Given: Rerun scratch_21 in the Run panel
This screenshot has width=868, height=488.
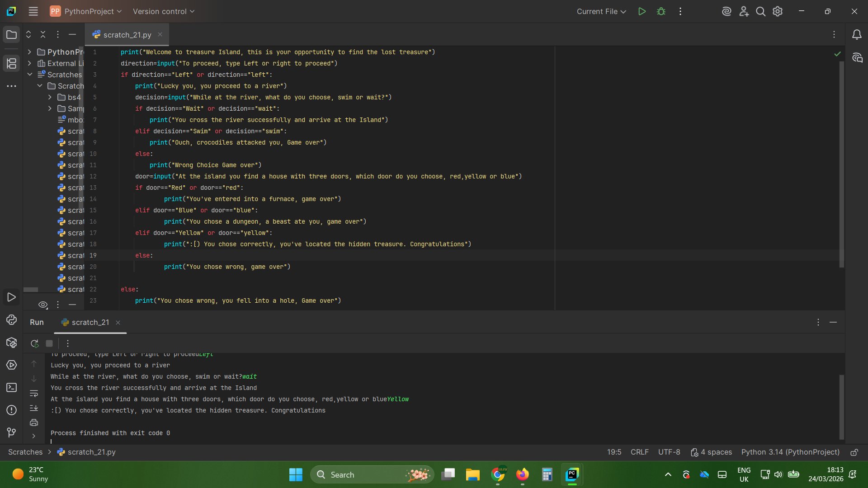Looking at the screenshot, I should (34, 343).
